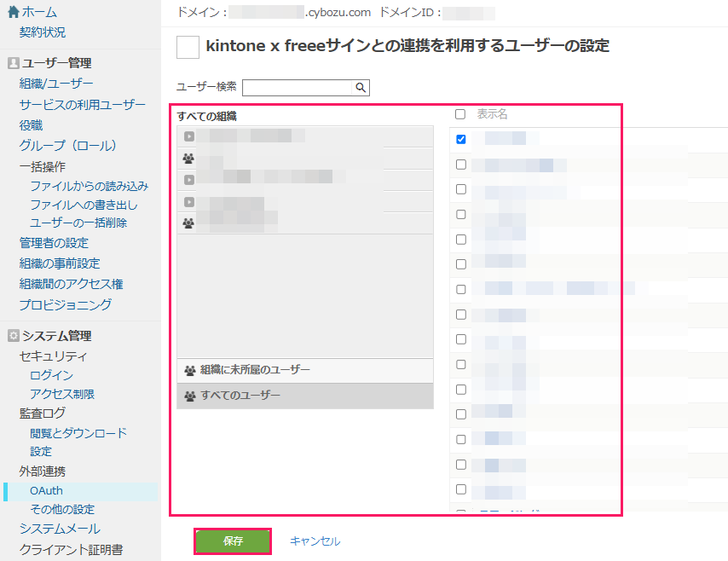The image size is (728, 561).
Task: Click the green 保存 button
Action: pos(233,541)
